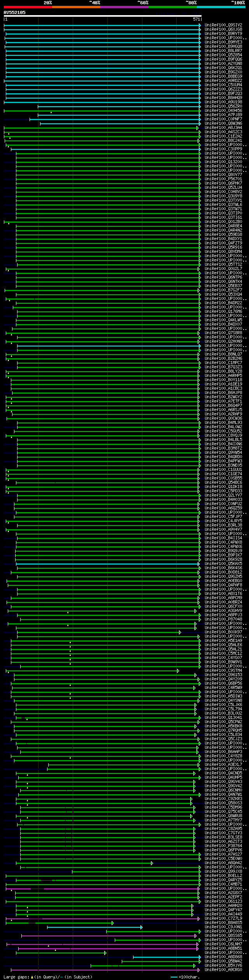Open hit UniRef100_C5XUM4
This screenshot has height=980, width=249.
click(x=223, y=85)
